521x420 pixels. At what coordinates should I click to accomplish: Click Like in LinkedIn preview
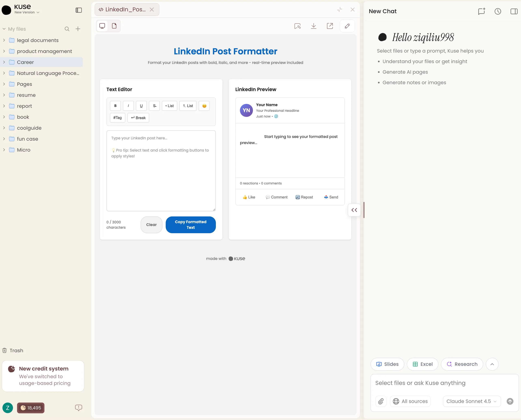click(x=249, y=197)
